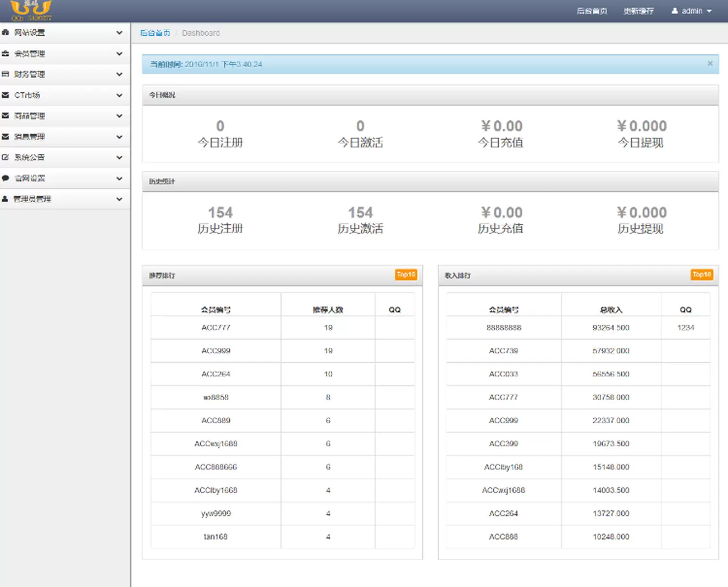The height and width of the screenshot is (587, 728).
Task: Select member ACC777 in the 推荐排行 table
Action: click(216, 328)
